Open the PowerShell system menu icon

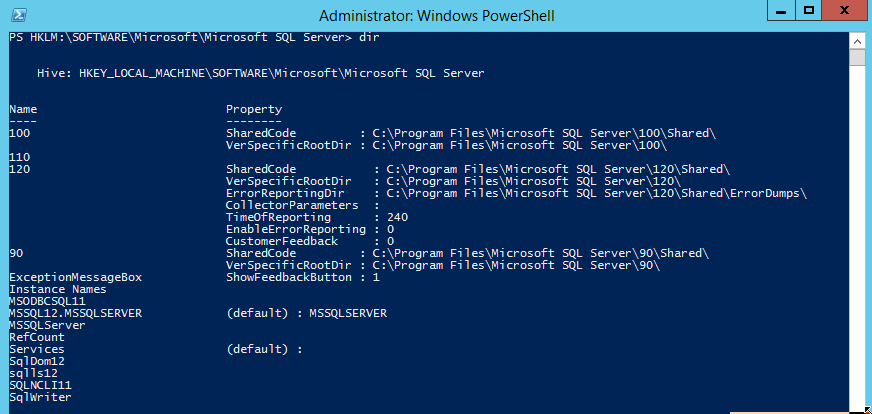pos(12,15)
